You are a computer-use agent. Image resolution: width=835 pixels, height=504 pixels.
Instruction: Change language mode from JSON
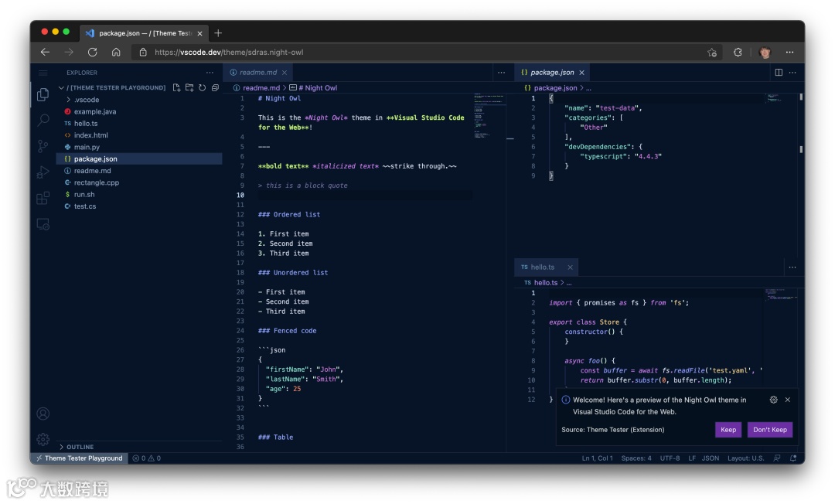711,458
